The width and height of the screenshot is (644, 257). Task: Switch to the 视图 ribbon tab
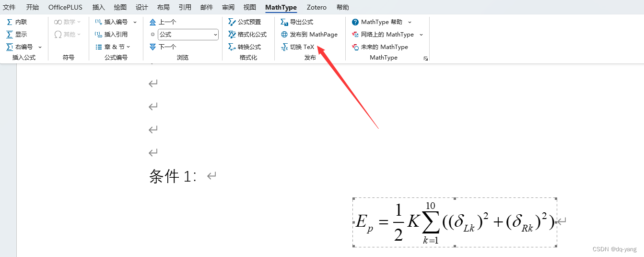(x=250, y=7)
